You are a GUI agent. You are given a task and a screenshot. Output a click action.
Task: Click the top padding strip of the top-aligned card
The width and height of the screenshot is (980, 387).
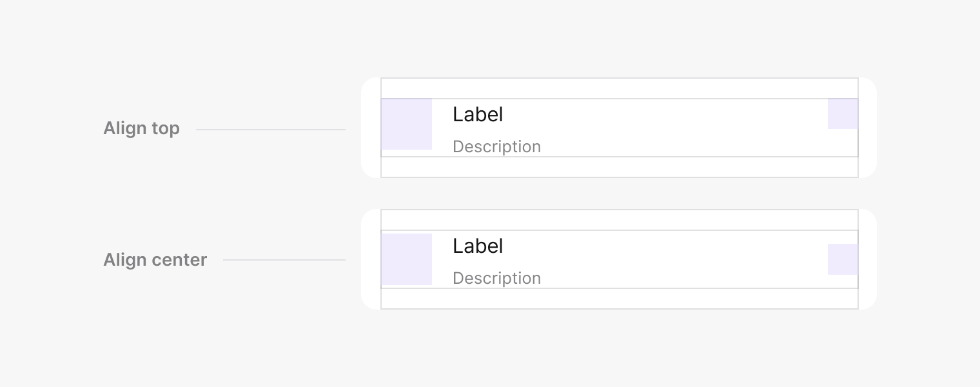619,88
